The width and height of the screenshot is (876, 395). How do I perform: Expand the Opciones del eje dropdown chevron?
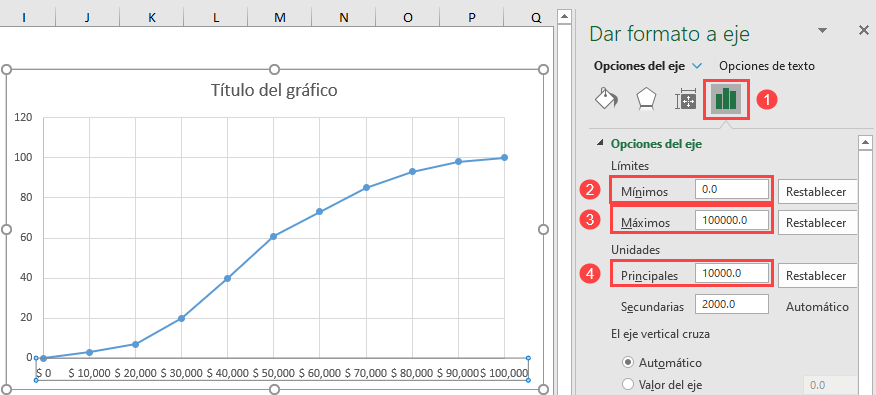[x=697, y=66]
